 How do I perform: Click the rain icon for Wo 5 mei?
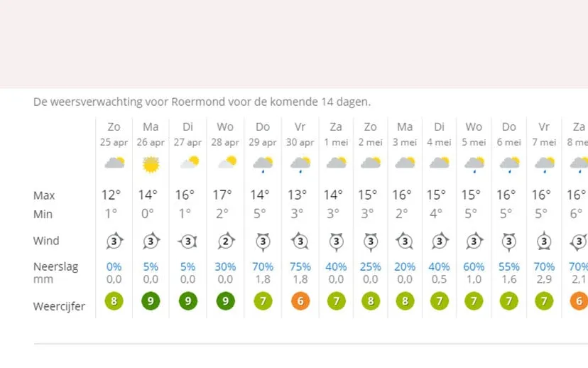(474, 164)
